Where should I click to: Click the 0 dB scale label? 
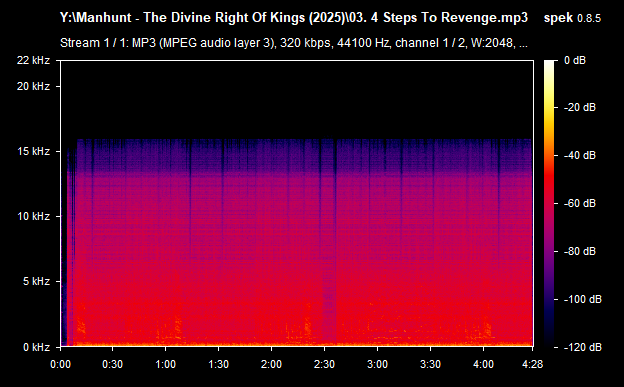pyautogui.click(x=575, y=60)
